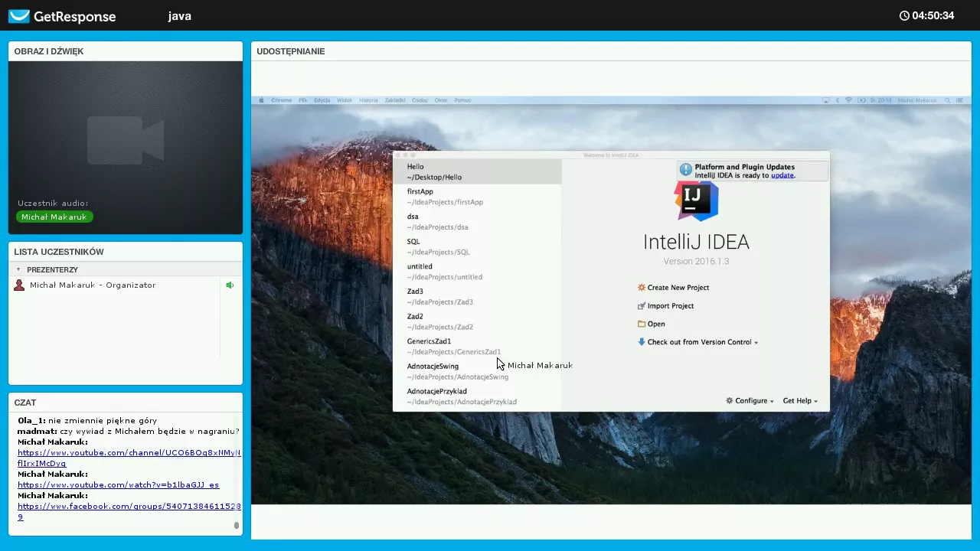Click the Configure gear icon
Viewport: 980px width, 551px height.
point(730,401)
